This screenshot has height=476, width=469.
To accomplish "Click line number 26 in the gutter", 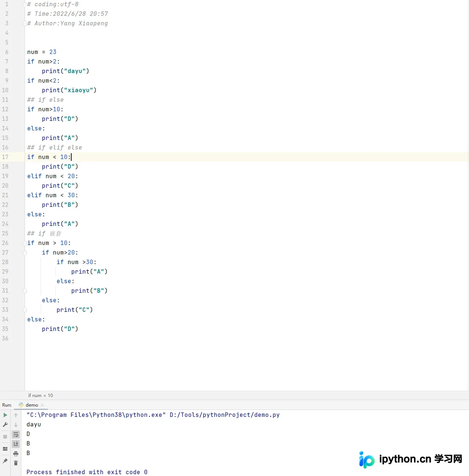I will (x=5, y=243).
